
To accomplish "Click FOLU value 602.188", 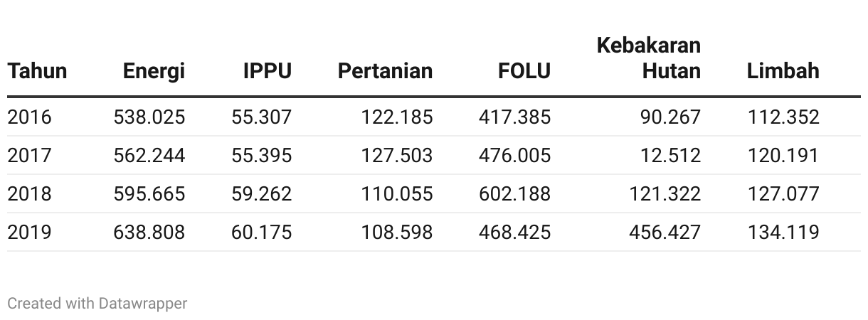I will pos(514,193).
